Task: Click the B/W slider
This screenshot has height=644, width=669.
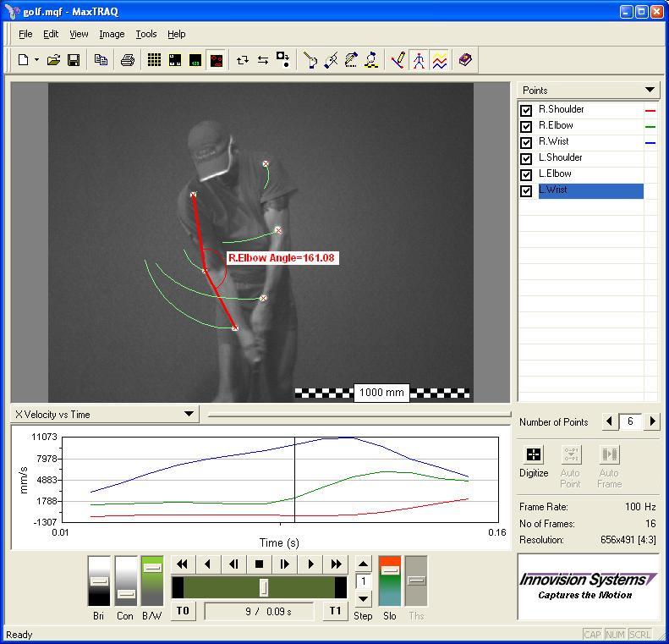Action: click(152, 581)
